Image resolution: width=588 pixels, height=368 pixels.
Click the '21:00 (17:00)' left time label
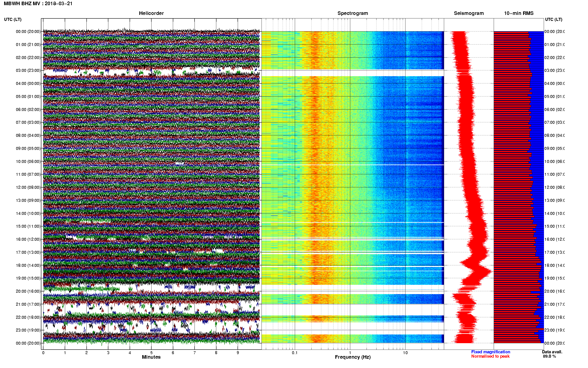[x=28, y=304]
